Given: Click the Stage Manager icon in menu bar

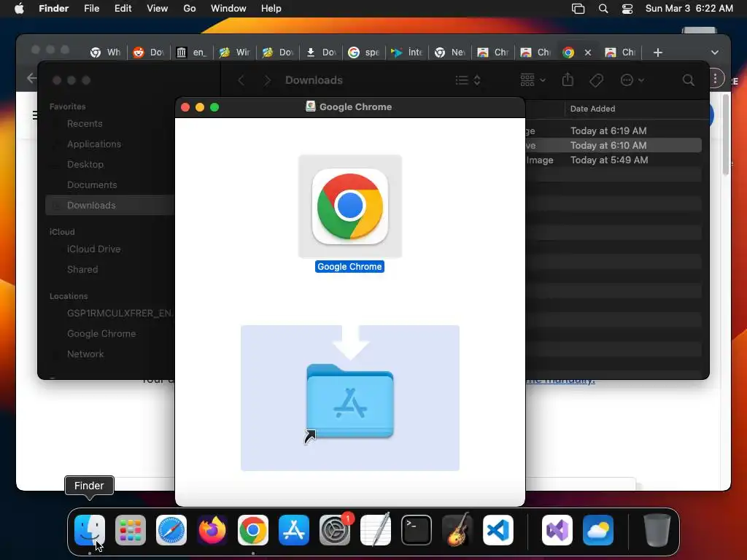Looking at the screenshot, I should (x=578, y=9).
